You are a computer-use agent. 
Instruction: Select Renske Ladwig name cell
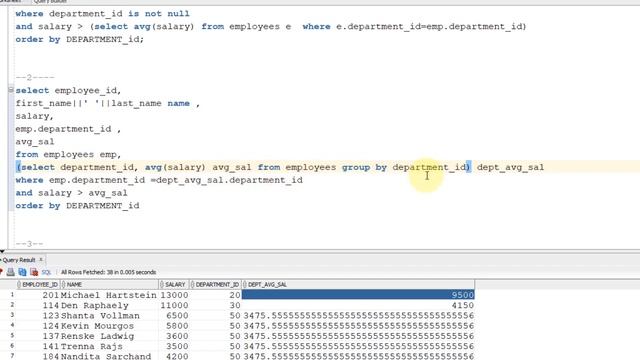tap(109, 336)
